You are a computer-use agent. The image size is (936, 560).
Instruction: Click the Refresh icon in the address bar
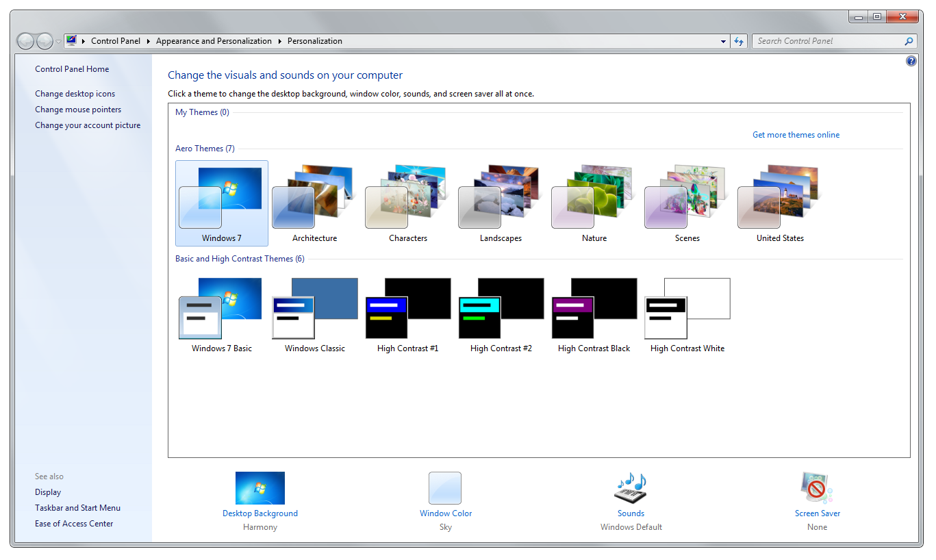(739, 41)
